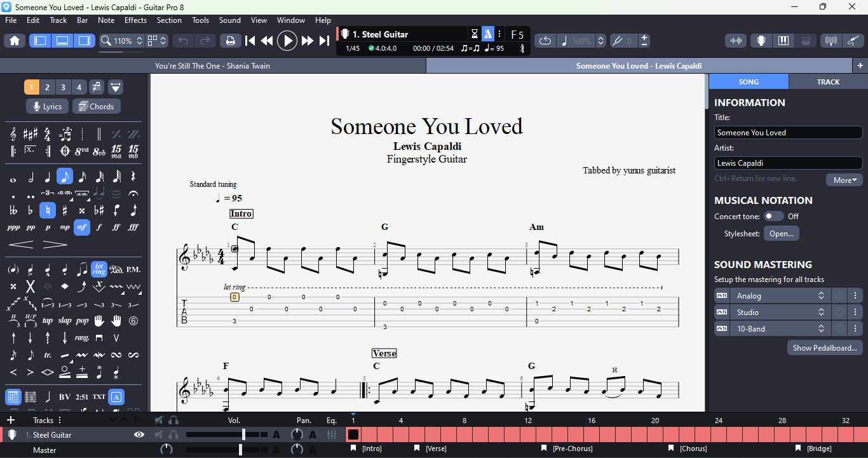Switch to the TRACK inspector tab

tap(828, 82)
